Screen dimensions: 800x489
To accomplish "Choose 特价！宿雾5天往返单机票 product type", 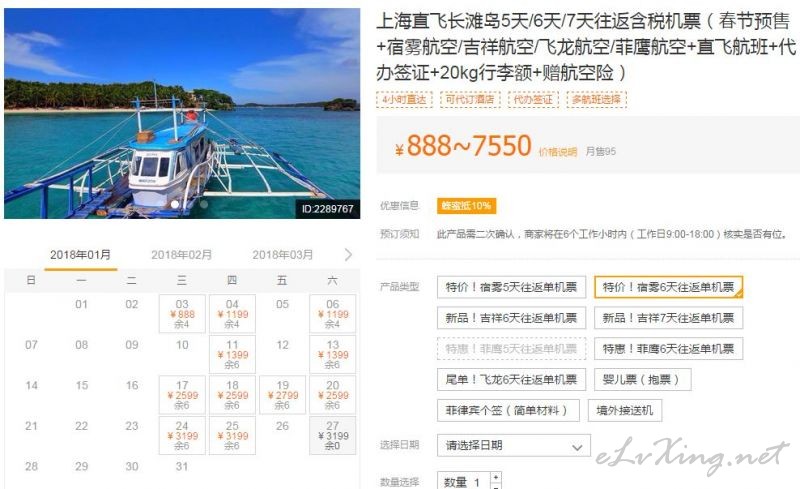I will tap(511, 287).
